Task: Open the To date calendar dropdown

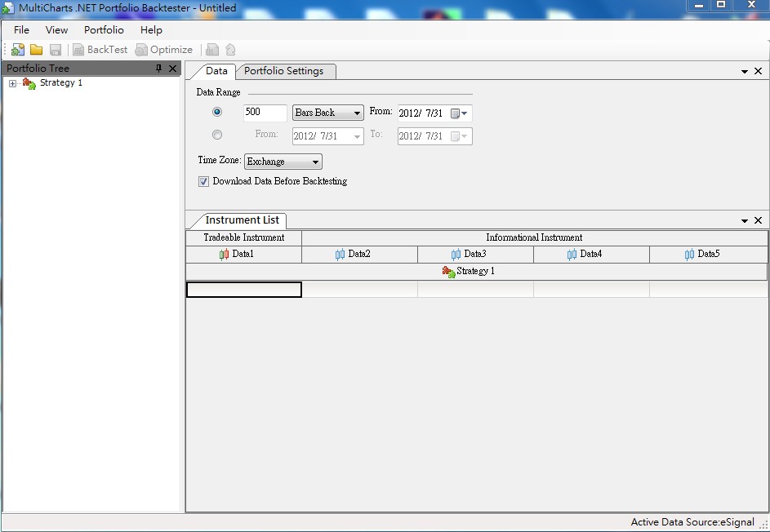Action: point(460,136)
